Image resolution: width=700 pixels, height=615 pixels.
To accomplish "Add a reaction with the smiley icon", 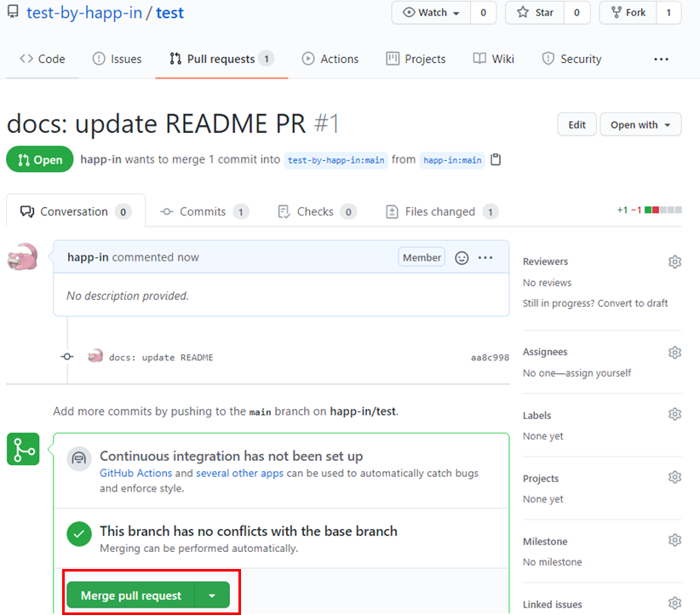I will pyautogui.click(x=462, y=258).
